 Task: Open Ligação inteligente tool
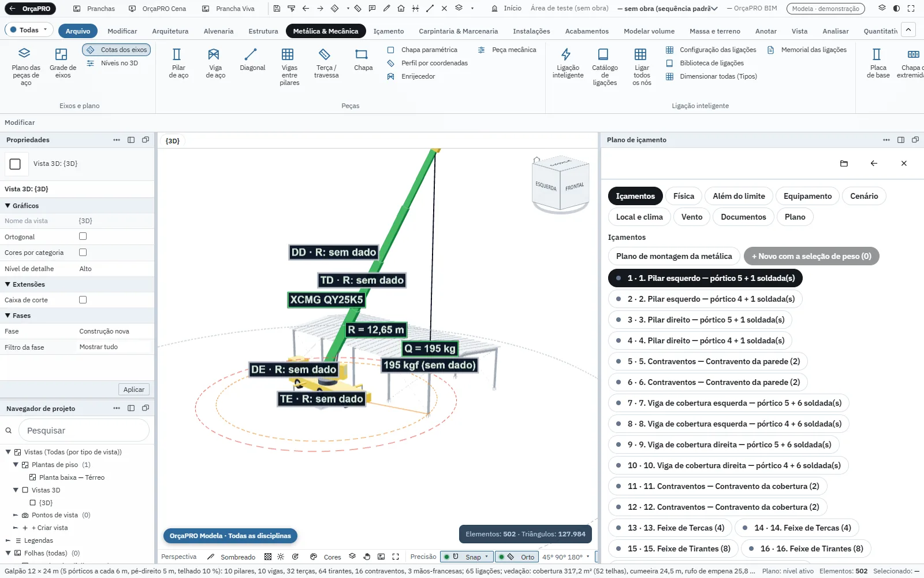568,64
